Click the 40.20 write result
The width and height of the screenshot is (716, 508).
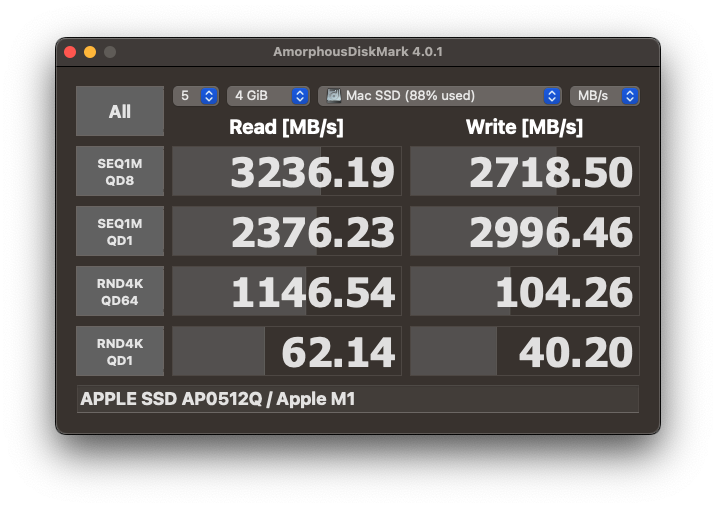point(525,351)
